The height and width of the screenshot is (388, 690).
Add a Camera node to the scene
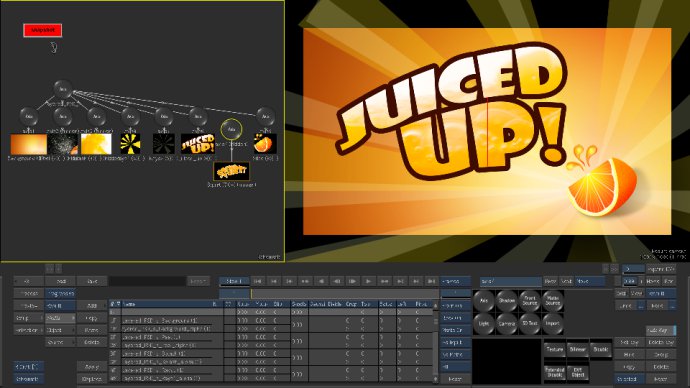click(x=506, y=324)
